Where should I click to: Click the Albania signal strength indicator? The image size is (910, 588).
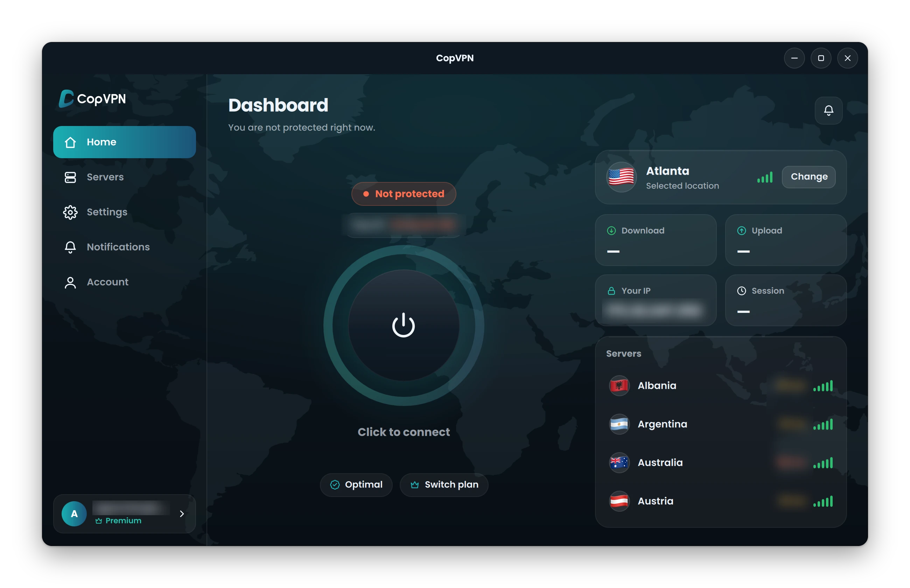[822, 386]
